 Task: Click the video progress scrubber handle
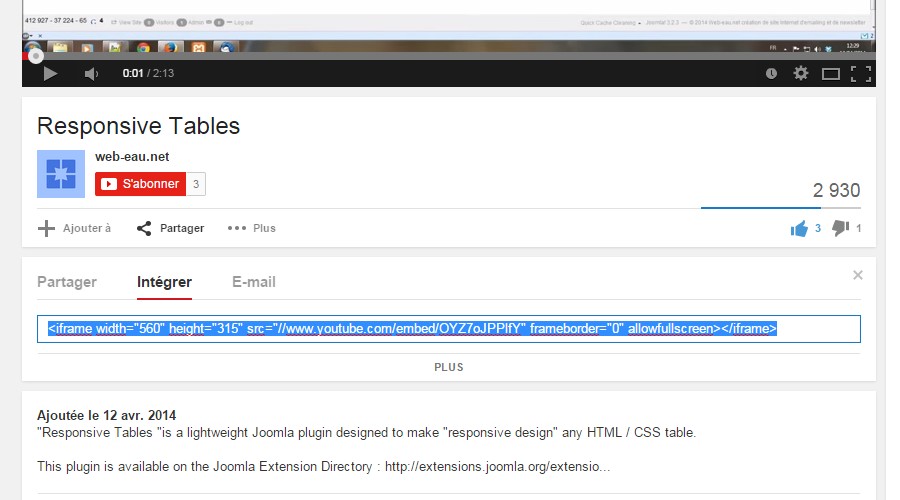point(36,56)
